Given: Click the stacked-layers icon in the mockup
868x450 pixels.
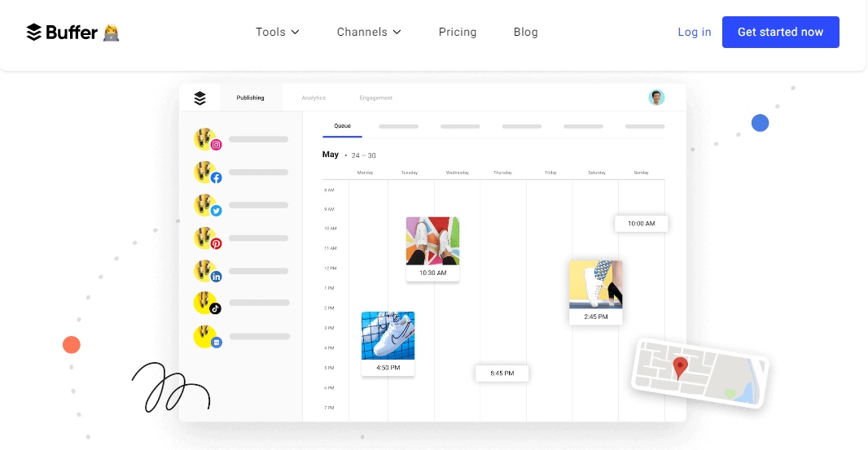Looking at the screenshot, I should 199,98.
